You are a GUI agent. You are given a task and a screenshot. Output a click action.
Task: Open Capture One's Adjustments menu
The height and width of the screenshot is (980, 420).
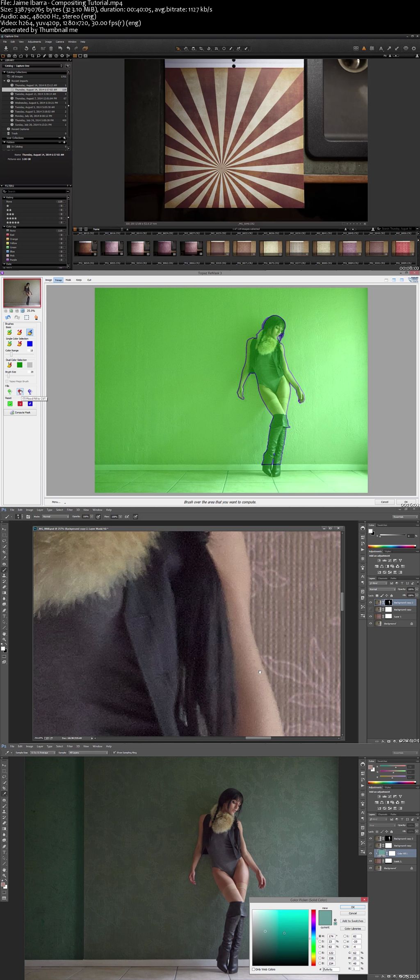pyautogui.click(x=34, y=42)
